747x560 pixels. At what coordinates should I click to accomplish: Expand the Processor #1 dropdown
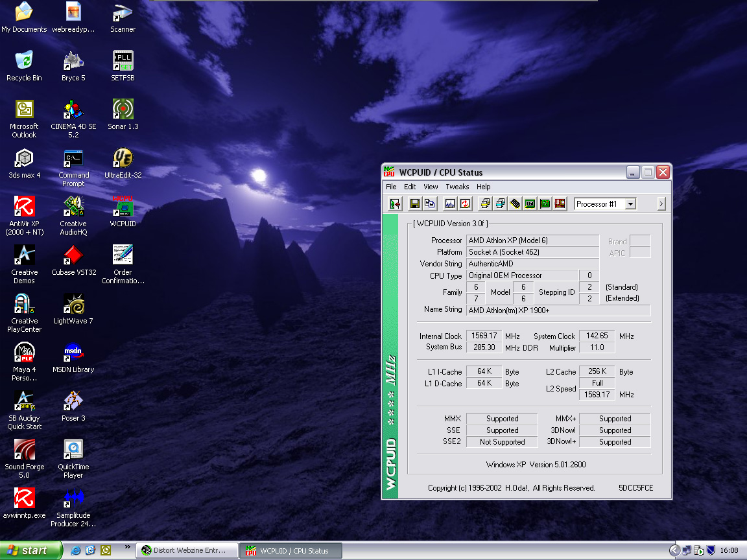630,204
